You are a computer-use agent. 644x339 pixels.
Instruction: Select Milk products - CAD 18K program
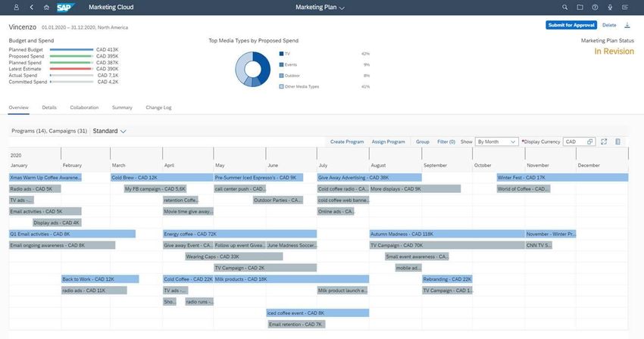tap(291, 279)
